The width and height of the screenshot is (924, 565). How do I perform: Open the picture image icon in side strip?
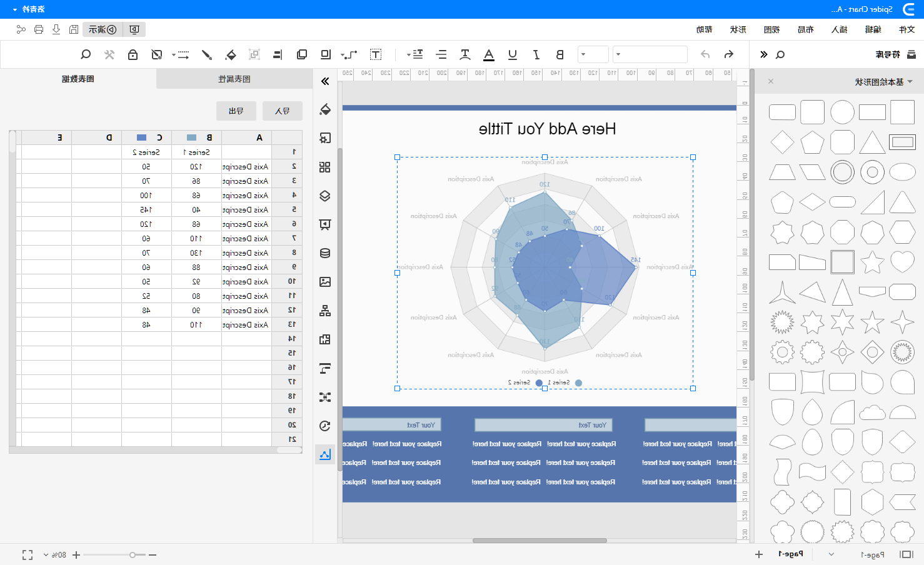[325, 282]
